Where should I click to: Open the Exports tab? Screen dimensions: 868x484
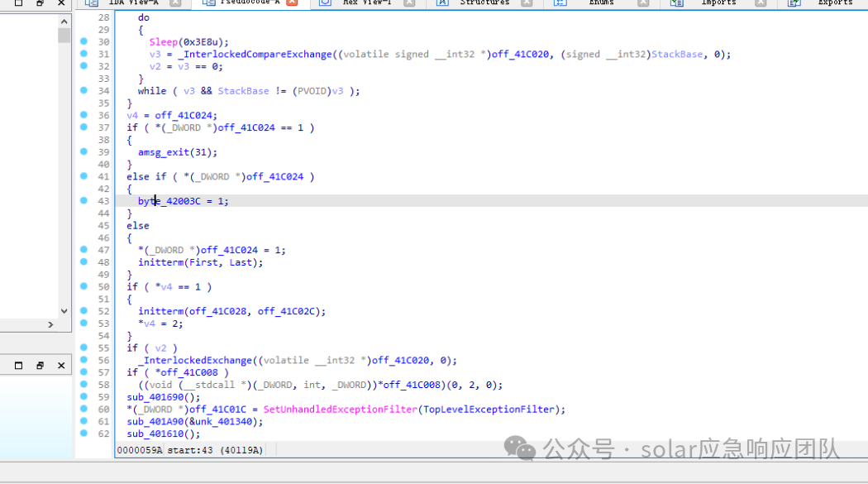pos(835,2)
